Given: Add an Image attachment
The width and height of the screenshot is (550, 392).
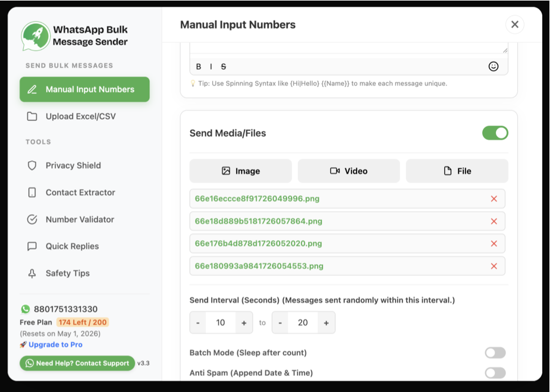Looking at the screenshot, I should 241,171.
